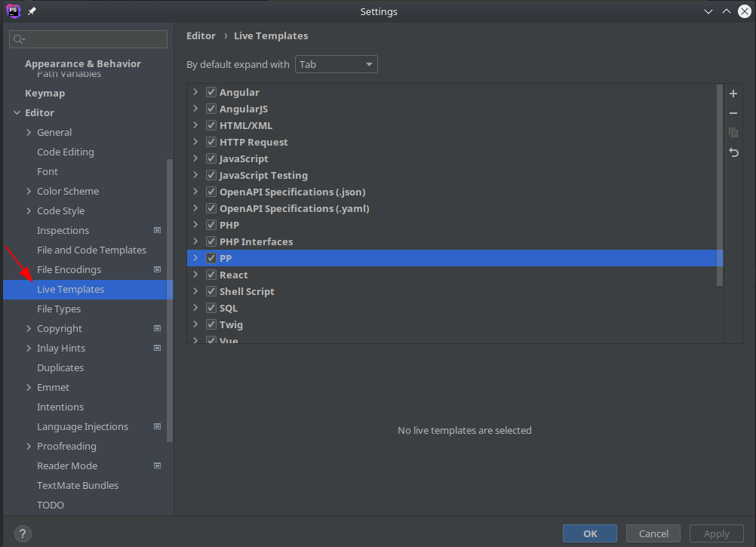Click the project-level icon beside Copyright
This screenshot has width=756, height=547.
tap(157, 328)
